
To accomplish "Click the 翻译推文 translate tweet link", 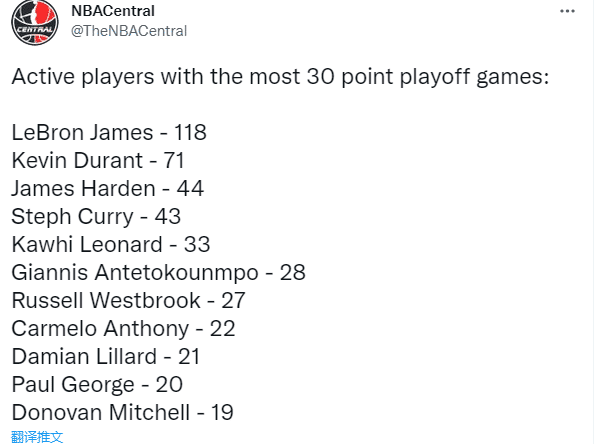I will click(x=37, y=437).
